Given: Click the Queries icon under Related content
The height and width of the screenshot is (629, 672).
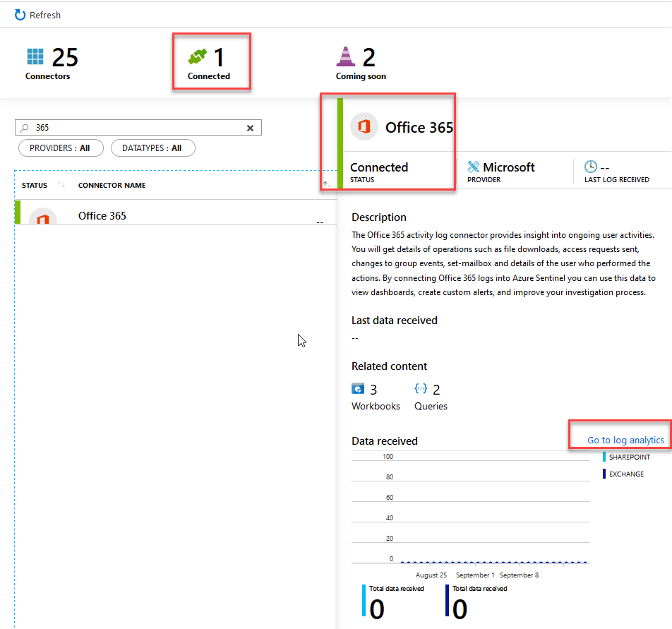Looking at the screenshot, I should (421, 389).
